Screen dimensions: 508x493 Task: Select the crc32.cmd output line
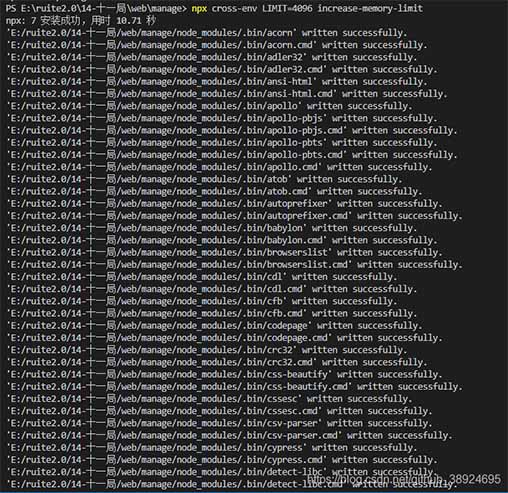217,362
